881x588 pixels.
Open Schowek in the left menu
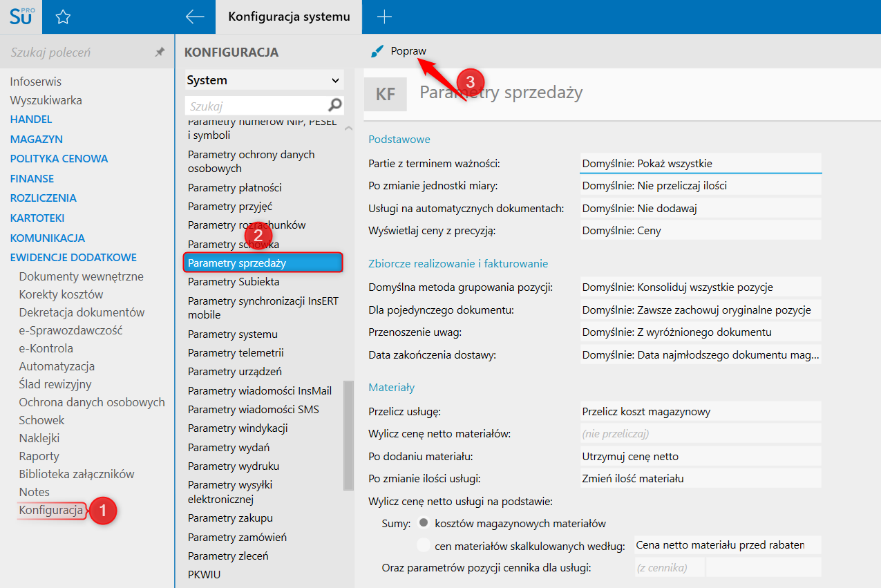(x=41, y=420)
